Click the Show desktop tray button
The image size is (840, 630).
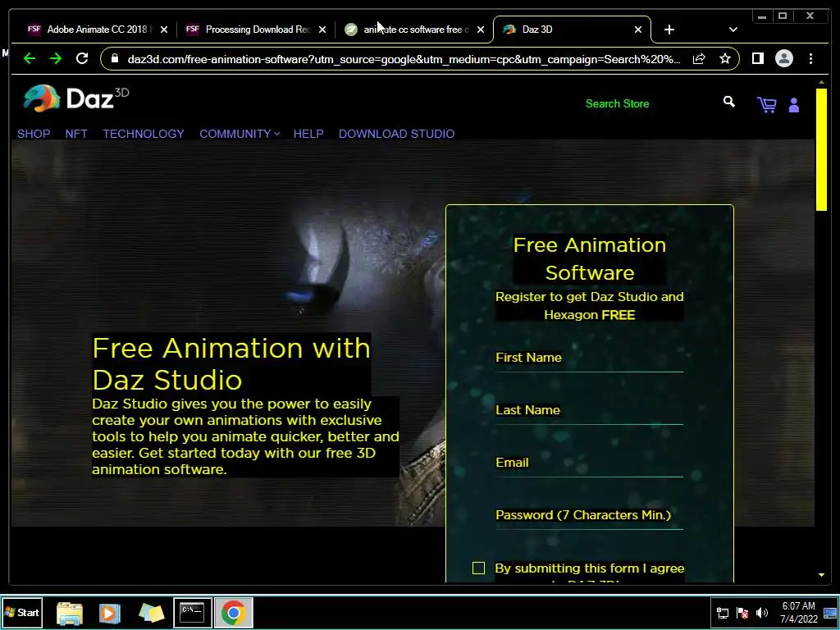(830, 613)
